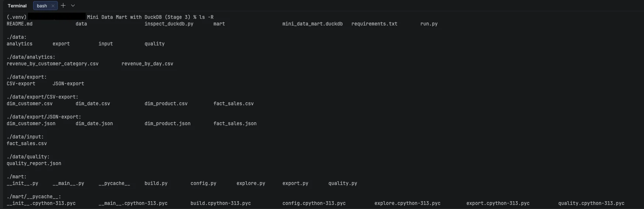Screen dimensions: 644x209
Task: Click the JSON-export folder name
Action: (x=68, y=84)
